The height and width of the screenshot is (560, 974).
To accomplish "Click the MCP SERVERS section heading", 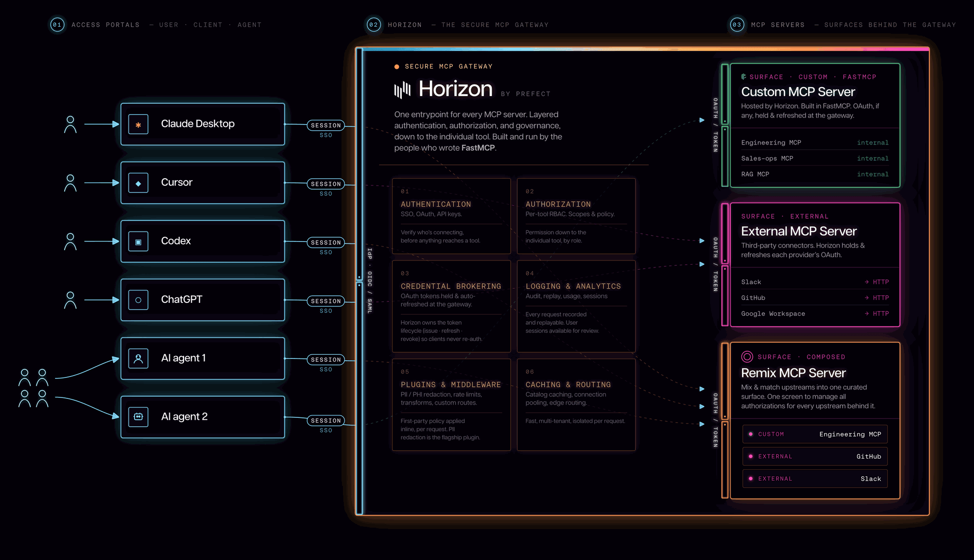I will [x=778, y=25].
